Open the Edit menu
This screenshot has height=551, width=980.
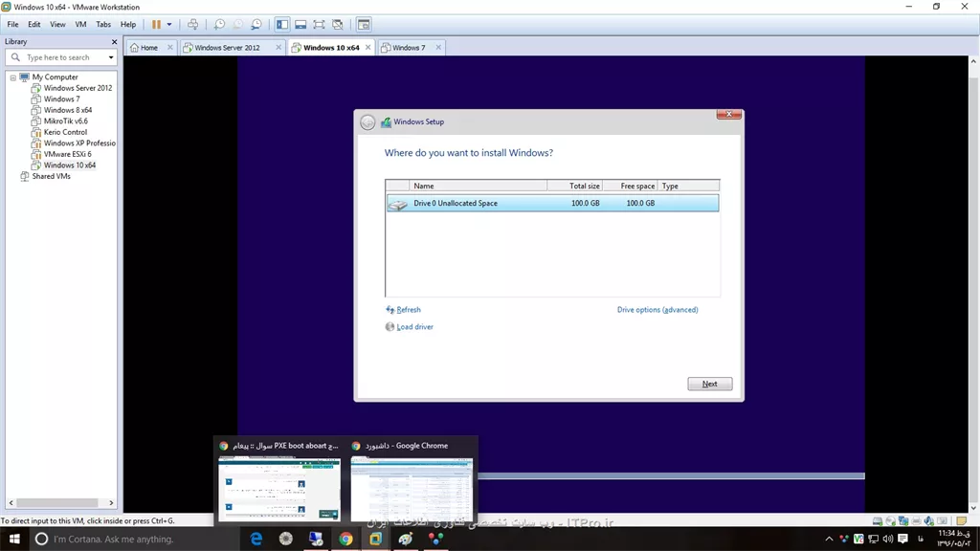coord(33,24)
